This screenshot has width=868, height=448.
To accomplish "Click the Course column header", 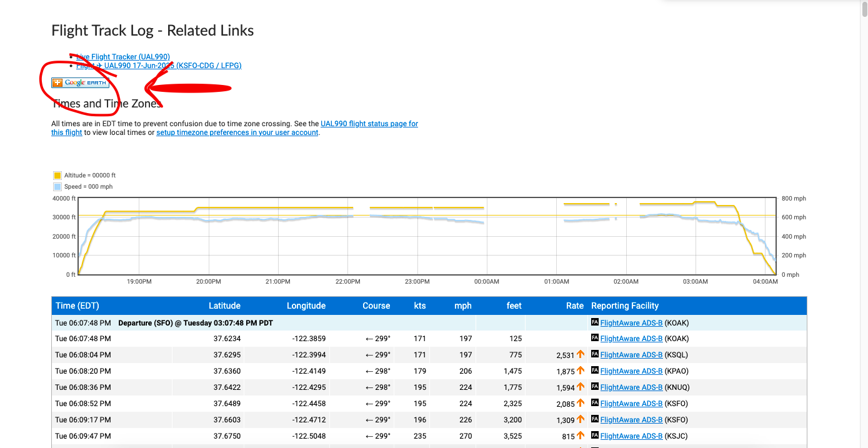I will 376,306.
